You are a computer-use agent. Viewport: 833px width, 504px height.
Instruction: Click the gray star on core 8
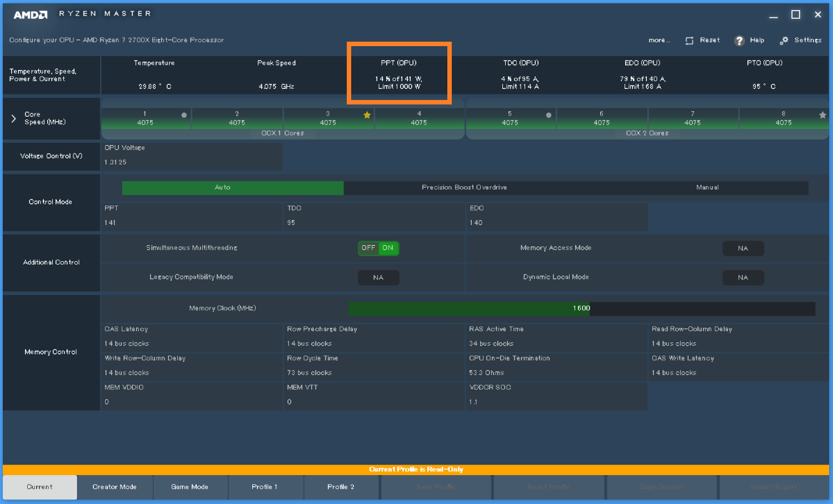tap(822, 115)
